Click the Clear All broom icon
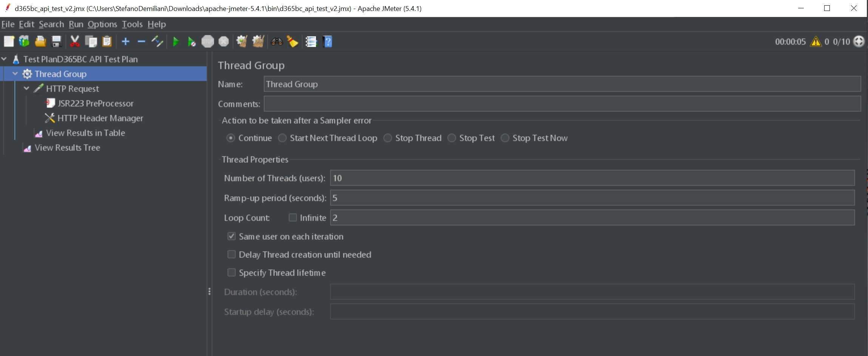 [258, 42]
